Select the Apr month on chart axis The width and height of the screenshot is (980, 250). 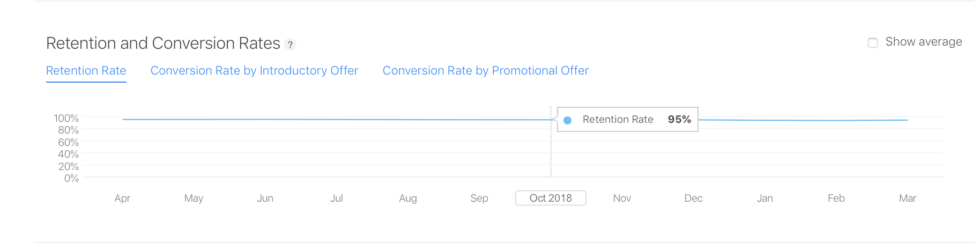(122, 198)
